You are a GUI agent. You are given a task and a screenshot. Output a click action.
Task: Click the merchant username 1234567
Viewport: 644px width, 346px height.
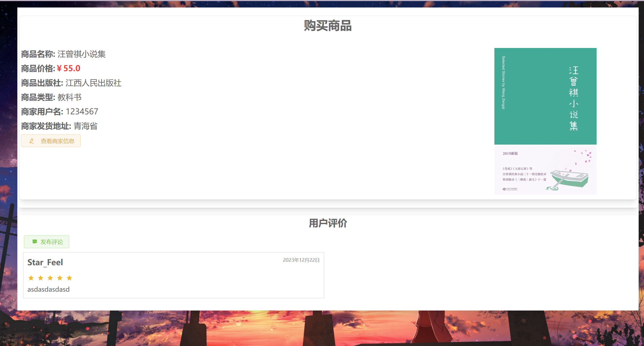pyautogui.click(x=82, y=111)
